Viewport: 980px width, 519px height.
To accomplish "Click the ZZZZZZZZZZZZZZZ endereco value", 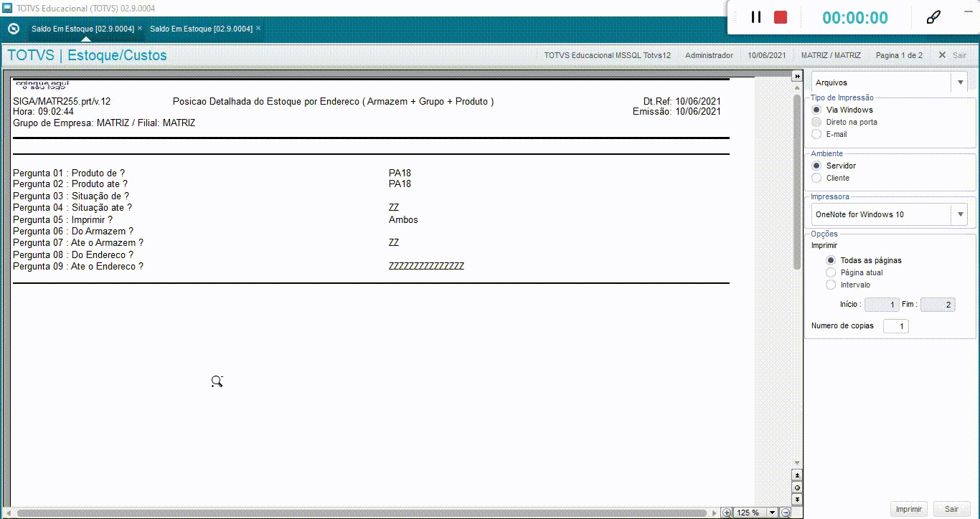I will (426, 266).
